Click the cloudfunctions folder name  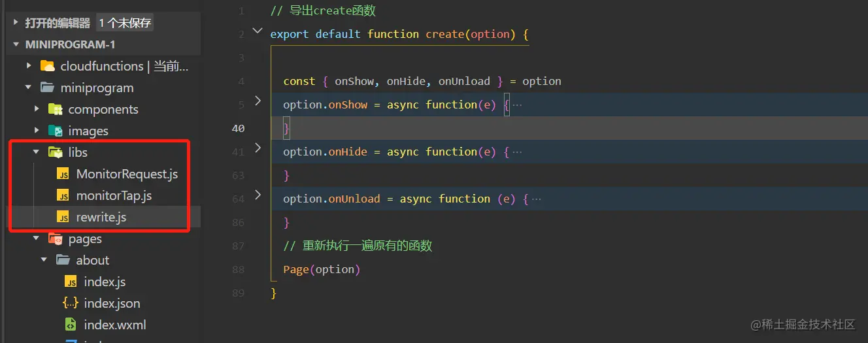tap(101, 66)
